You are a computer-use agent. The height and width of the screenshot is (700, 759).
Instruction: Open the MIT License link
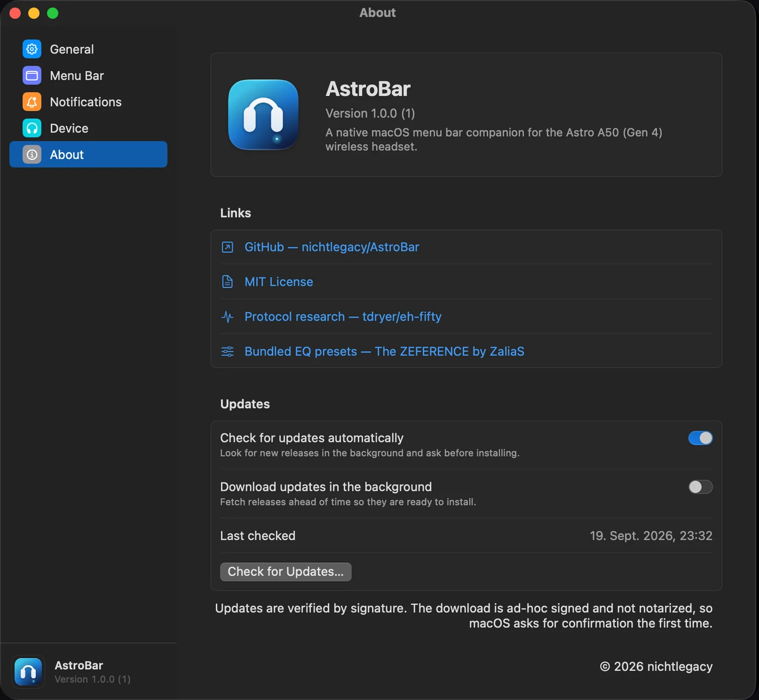coord(279,282)
